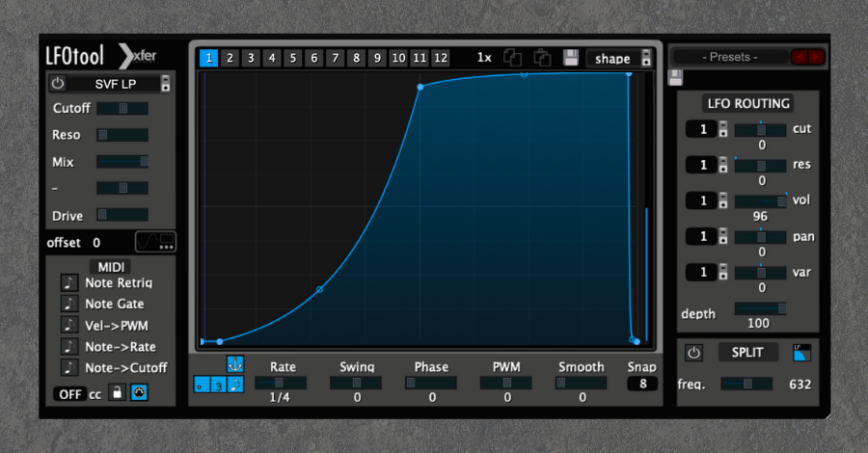868x453 pixels.
Task: Save the shape using the floppy icon
Action: pyautogui.click(x=571, y=58)
